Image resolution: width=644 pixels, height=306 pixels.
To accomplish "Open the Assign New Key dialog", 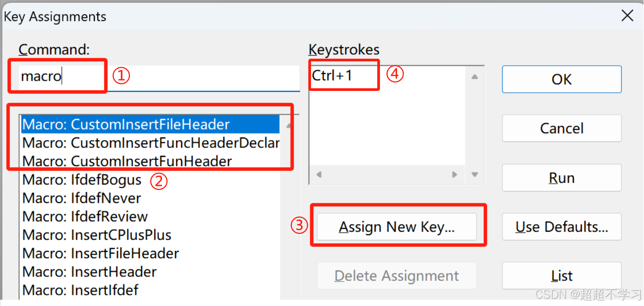I will (x=397, y=227).
